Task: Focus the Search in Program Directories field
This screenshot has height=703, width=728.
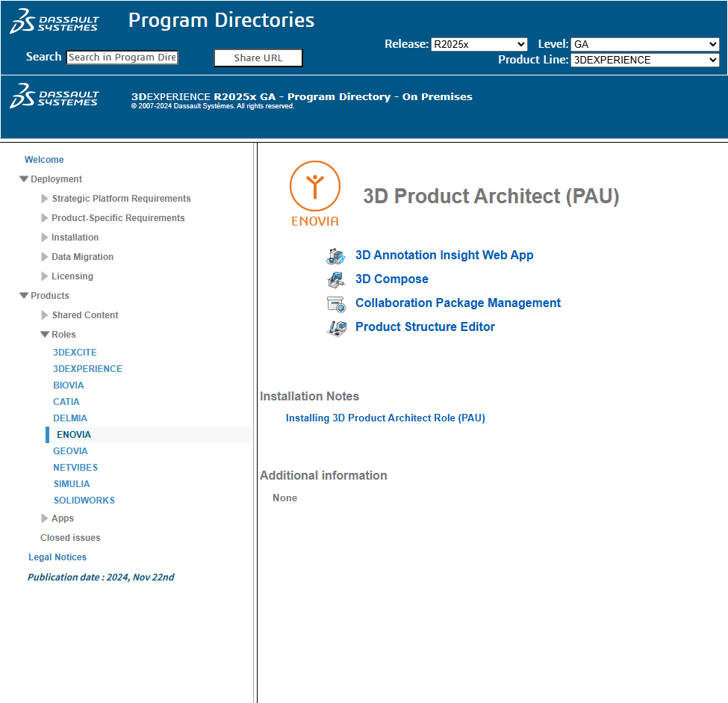Action: 122,57
